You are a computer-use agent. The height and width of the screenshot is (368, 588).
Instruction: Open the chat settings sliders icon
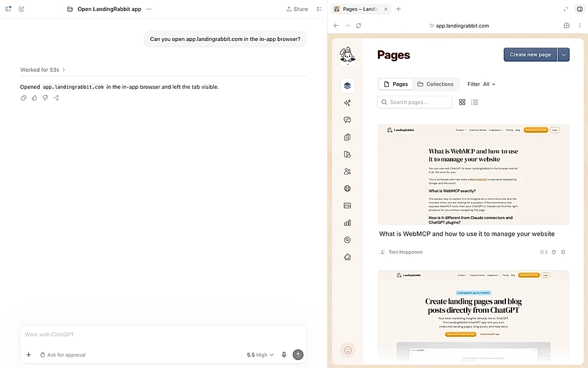click(x=319, y=9)
